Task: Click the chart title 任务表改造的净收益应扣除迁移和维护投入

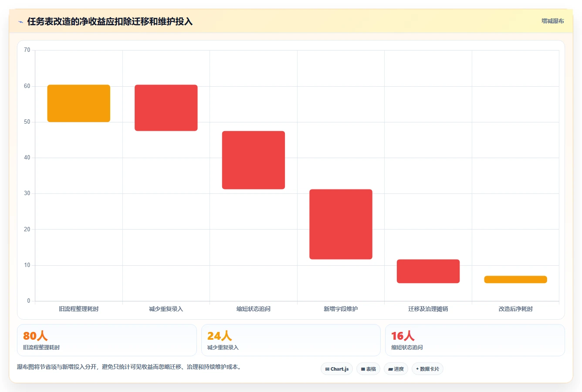Action: tap(110, 22)
